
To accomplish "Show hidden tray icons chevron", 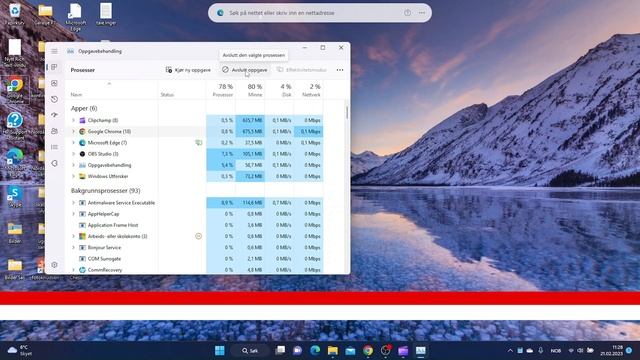I will coord(510,351).
